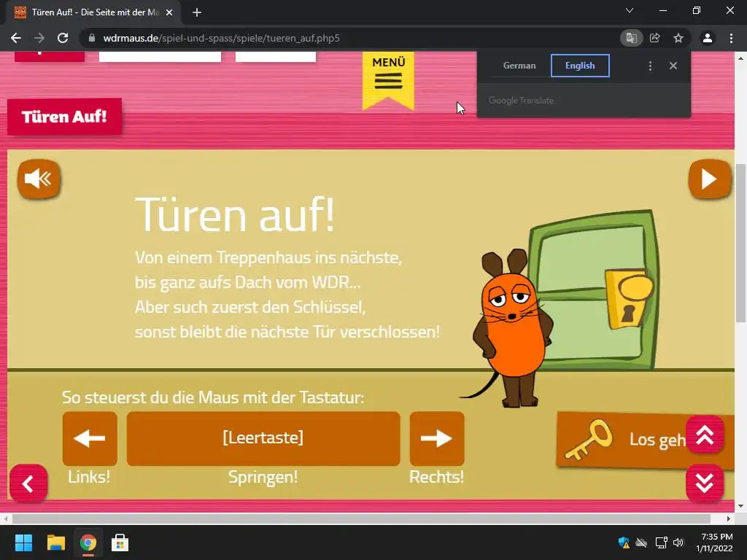Select German in Google Translate popup

tap(519, 66)
